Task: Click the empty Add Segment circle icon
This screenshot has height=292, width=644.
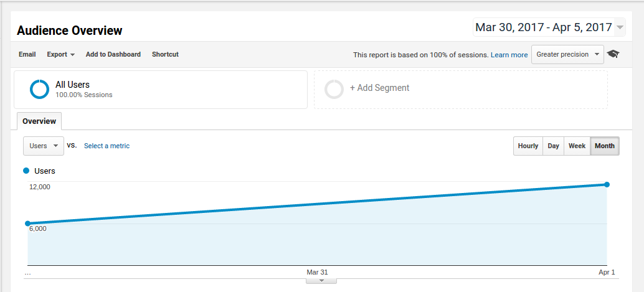Action: pyautogui.click(x=334, y=89)
